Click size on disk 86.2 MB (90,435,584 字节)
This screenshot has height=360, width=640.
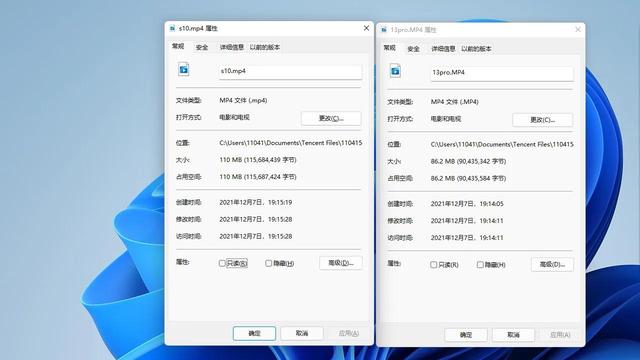pyautogui.click(x=469, y=178)
